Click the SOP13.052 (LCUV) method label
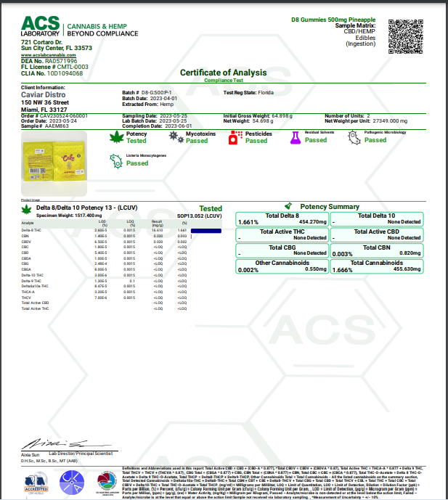Viewport: 448px width, 500px height. pos(200,216)
